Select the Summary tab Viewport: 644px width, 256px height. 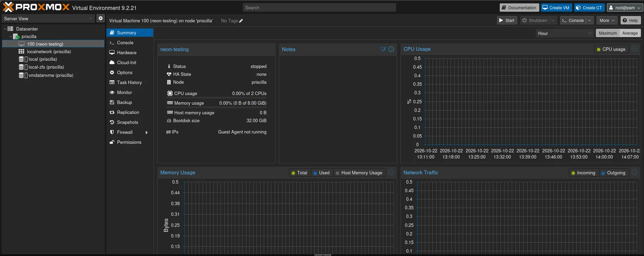pos(130,33)
